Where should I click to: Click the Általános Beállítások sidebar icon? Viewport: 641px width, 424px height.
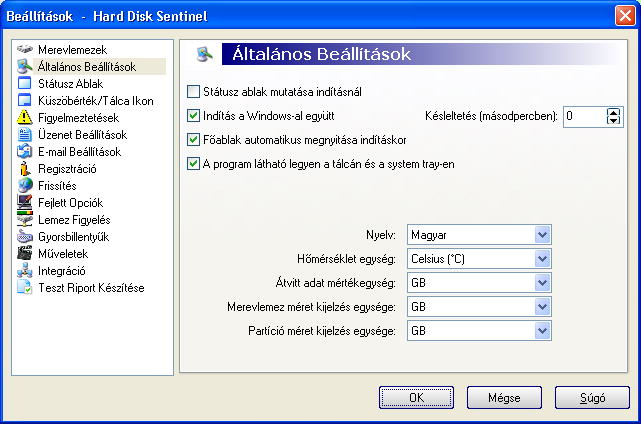(25, 67)
